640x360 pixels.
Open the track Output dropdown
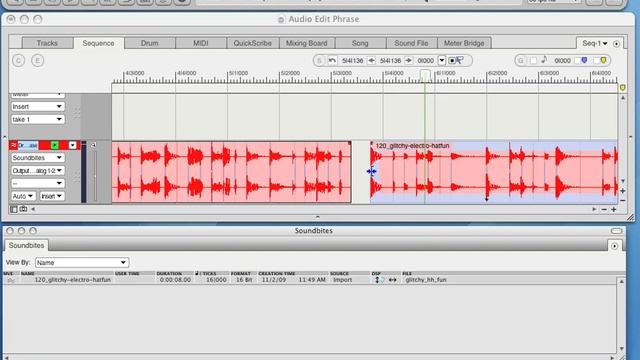pos(37,170)
